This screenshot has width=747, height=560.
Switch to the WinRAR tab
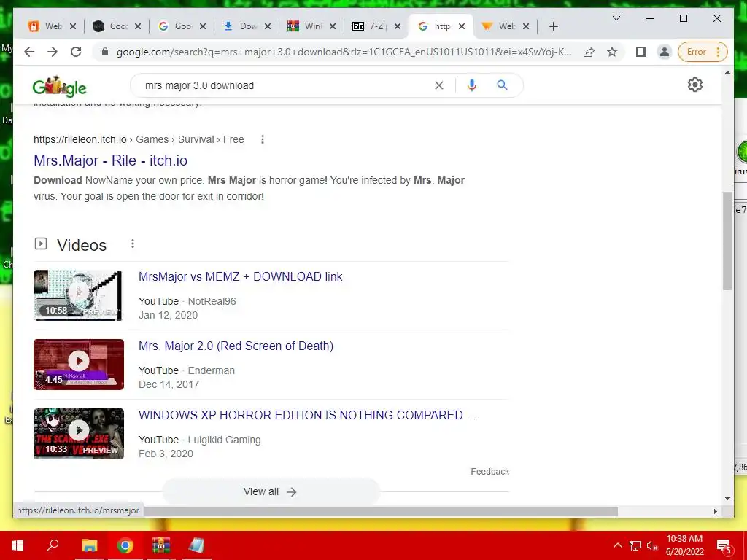(306, 26)
